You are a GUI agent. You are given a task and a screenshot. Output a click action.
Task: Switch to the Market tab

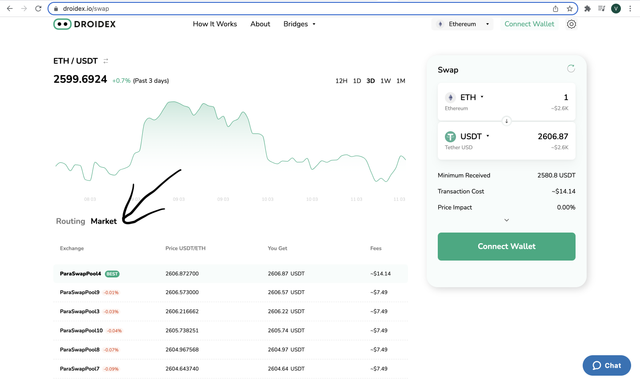click(104, 221)
